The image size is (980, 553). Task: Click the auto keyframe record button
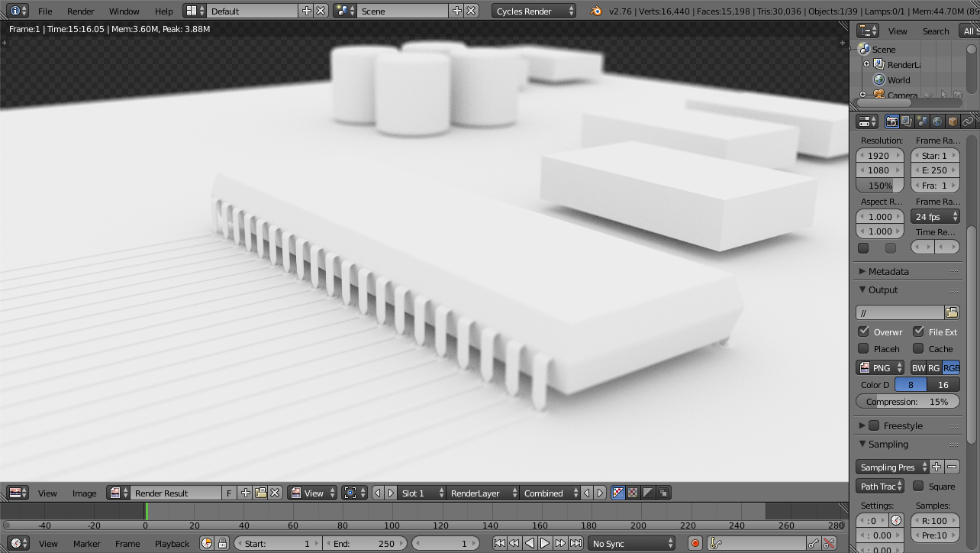click(695, 543)
